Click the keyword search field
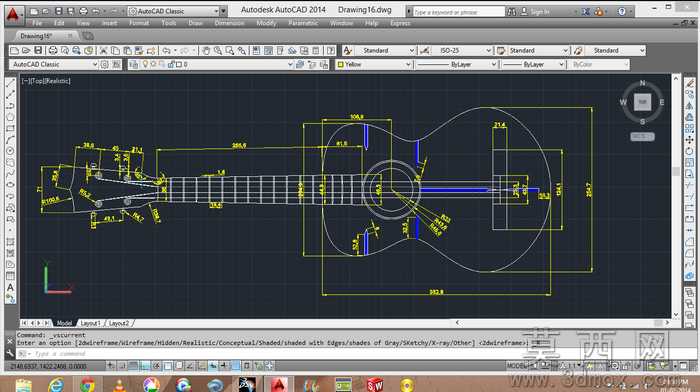 coord(458,12)
